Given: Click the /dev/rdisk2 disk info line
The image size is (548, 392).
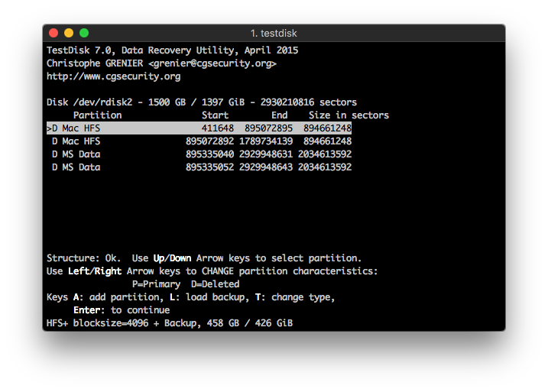Looking at the screenshot, I should [x=202, y=102].
